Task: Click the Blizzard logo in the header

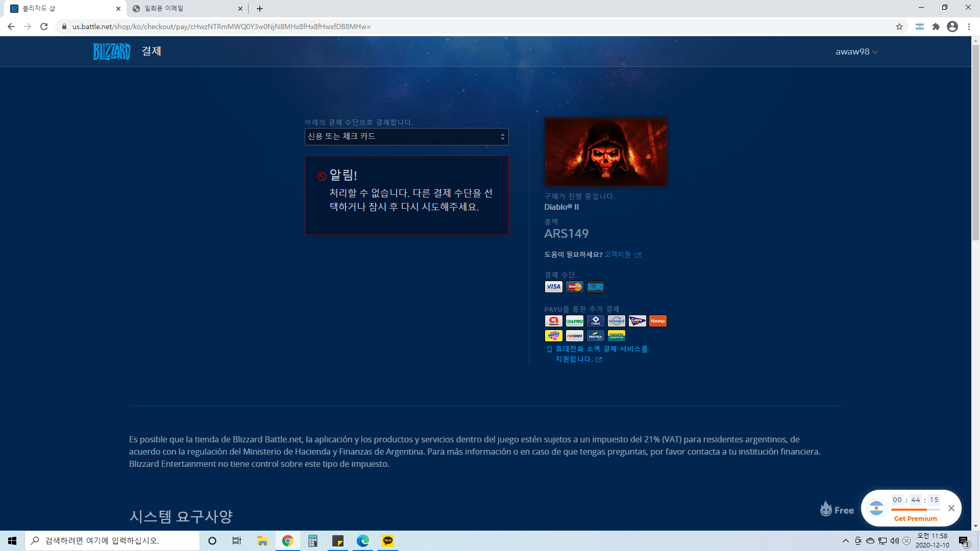Action: (x=111, y=52)
